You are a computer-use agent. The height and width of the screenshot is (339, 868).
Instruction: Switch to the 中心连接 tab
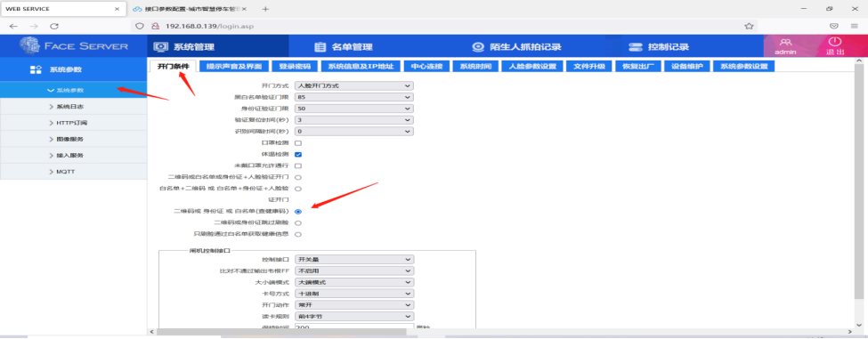[426, 67]
